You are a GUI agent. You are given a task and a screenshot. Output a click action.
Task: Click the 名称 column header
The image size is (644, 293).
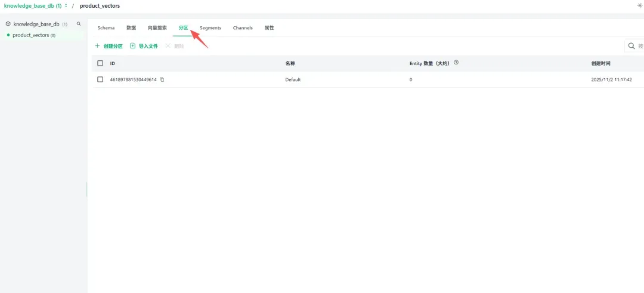[x=290, y=64]
